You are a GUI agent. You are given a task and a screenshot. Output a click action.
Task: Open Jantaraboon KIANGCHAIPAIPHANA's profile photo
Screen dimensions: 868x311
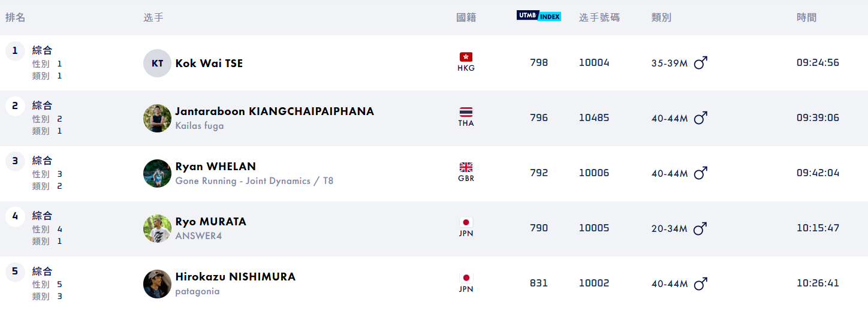pyautogui.click(x=157, y=119)
